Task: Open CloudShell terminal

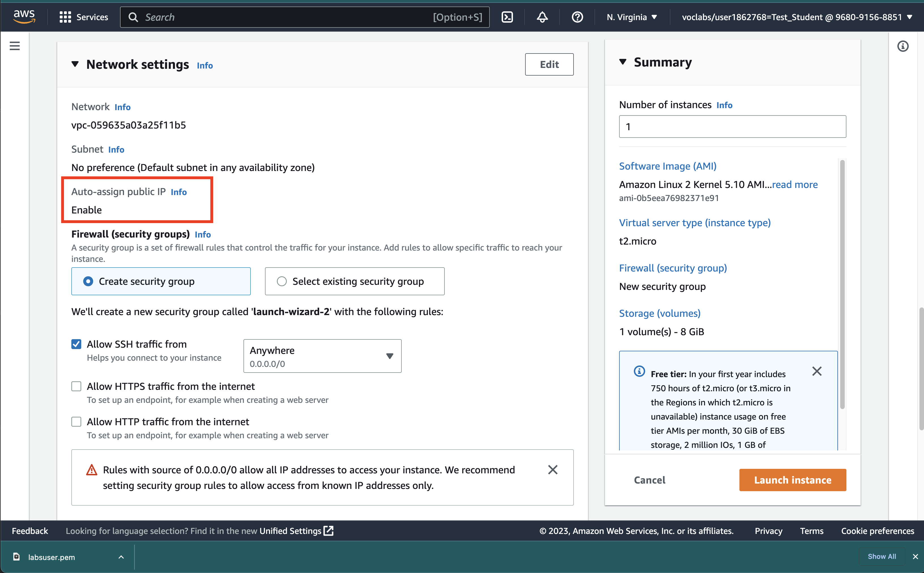Action: click(x=507, y=17)
